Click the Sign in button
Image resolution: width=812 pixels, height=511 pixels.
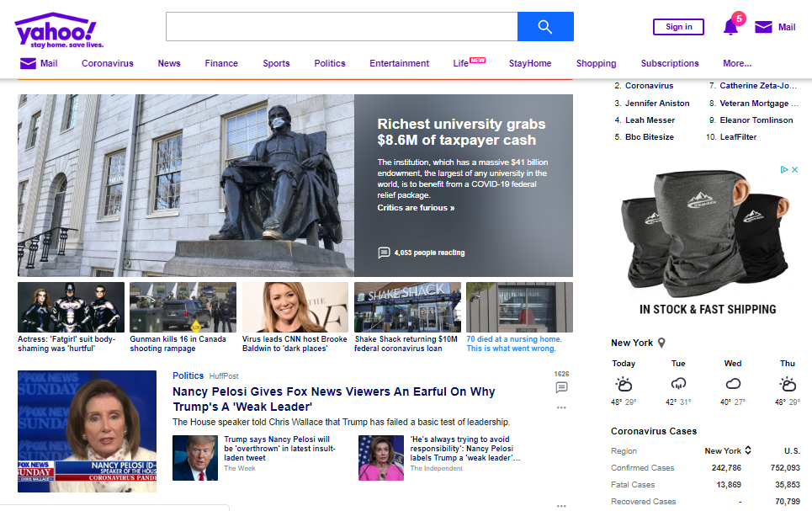pos(678,27)
